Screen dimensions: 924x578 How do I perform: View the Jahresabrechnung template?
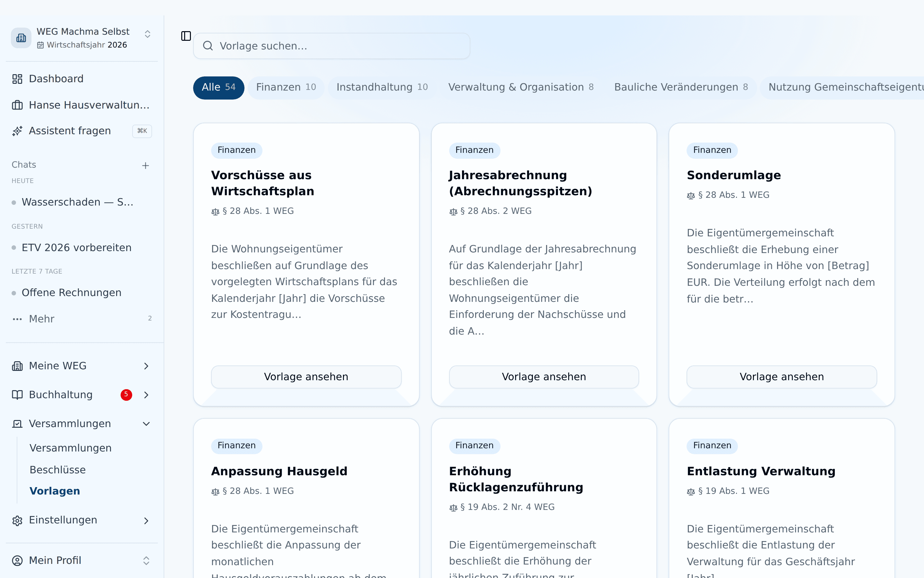coord(544,377)
